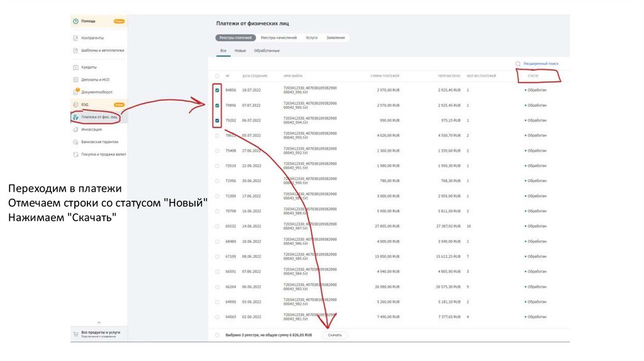
Task: Open Инкассация via sidebar icon
Action: tap(75, 130)
